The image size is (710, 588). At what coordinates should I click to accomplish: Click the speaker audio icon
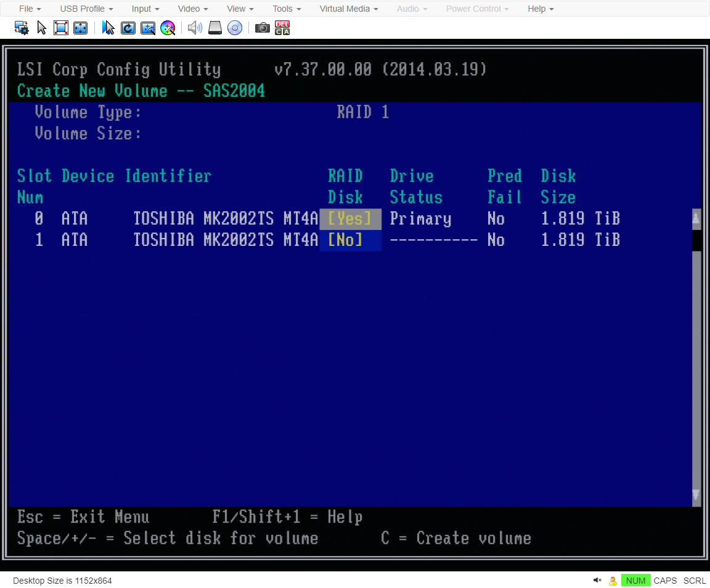click(195, 28)
